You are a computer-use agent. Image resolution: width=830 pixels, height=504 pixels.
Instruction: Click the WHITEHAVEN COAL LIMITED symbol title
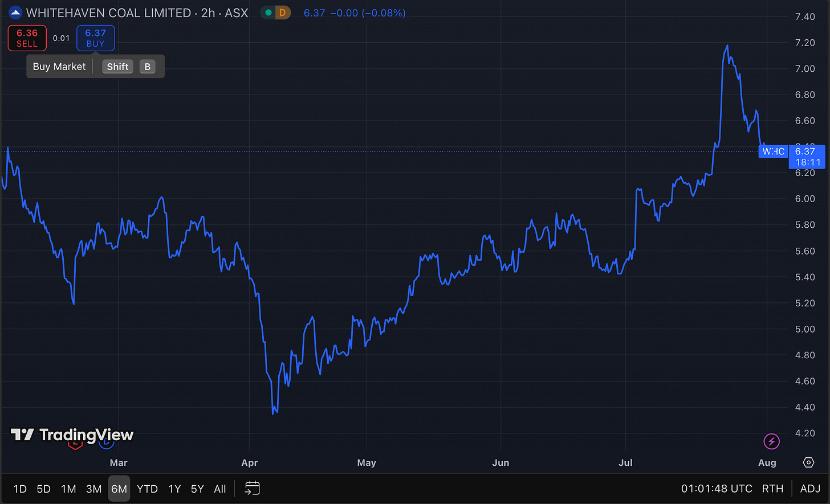(x=109, y=13)
